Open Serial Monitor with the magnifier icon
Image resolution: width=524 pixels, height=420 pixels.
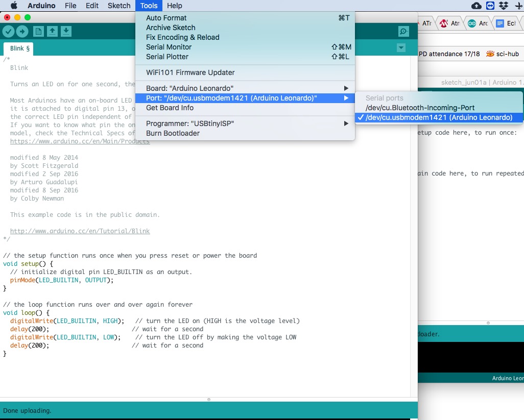pos(403,31)
